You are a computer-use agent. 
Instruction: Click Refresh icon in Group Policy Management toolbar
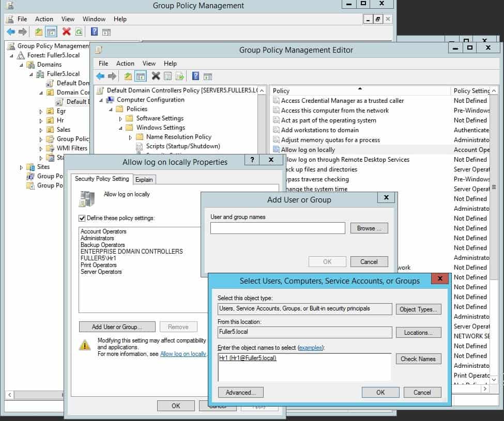click(x=79, y=32)
